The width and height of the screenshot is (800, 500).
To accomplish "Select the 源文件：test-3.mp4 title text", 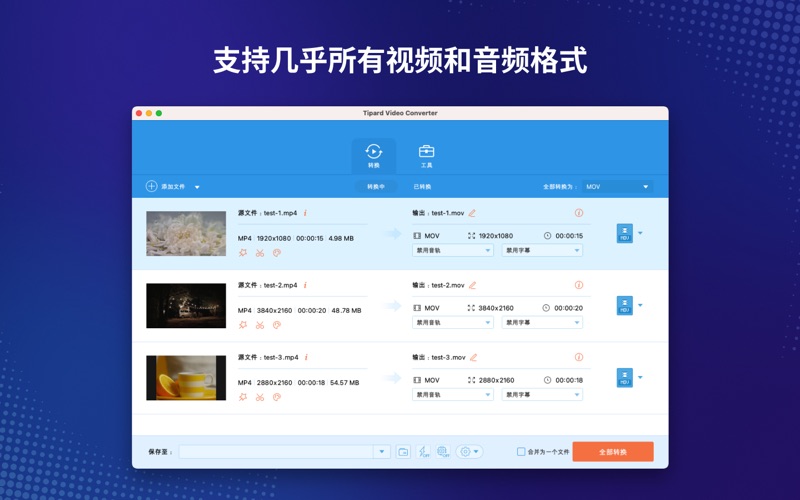I will click(x=268, y=357).
